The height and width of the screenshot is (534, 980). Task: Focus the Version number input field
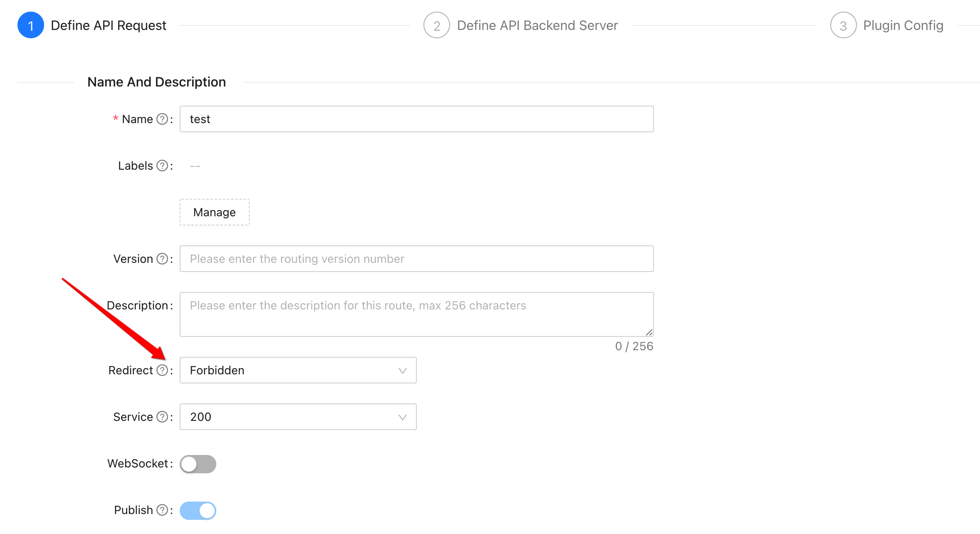point(417,259)
